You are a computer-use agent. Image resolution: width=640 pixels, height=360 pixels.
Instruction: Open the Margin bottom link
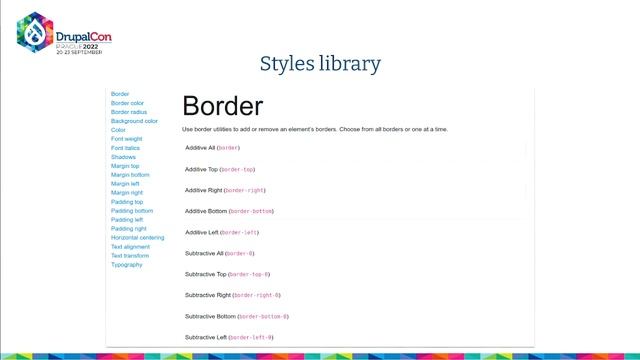[x=130, y=175]
